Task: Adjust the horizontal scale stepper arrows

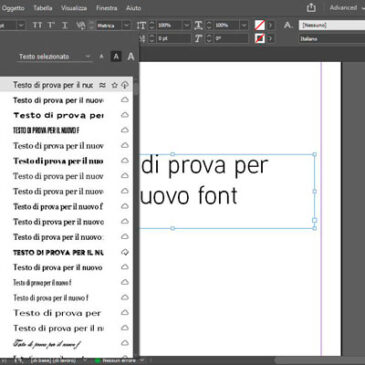Action: click(x=209, y=25)
